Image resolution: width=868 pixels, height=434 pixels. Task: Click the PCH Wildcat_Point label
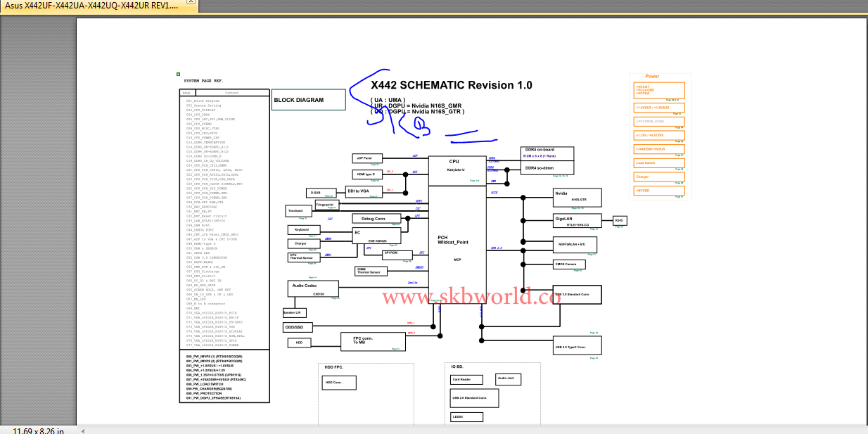point(453,240)
